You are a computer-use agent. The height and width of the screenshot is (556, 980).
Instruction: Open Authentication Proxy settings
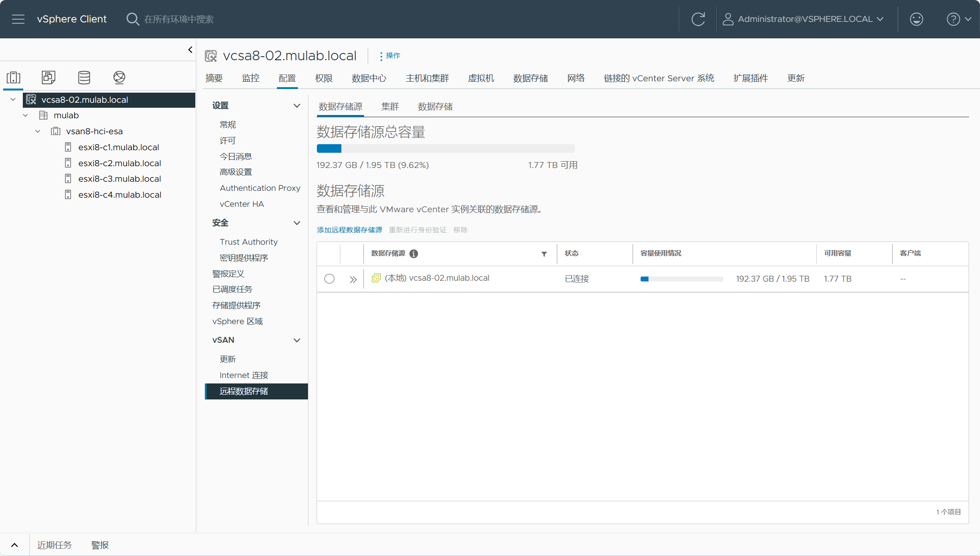260,188
